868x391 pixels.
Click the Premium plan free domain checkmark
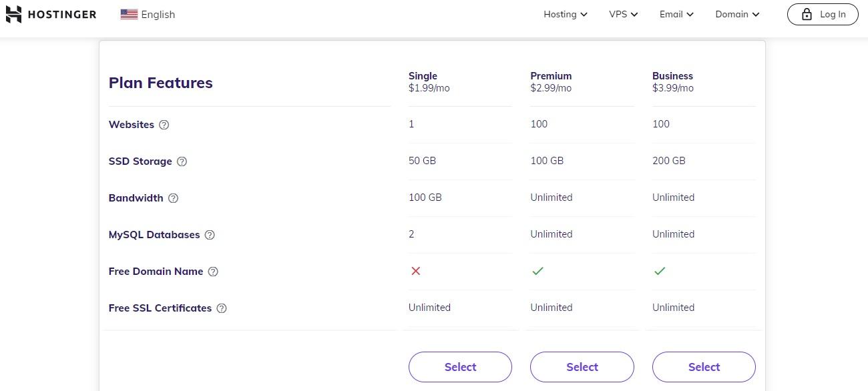pyautogui.click(x=537, y=271)
